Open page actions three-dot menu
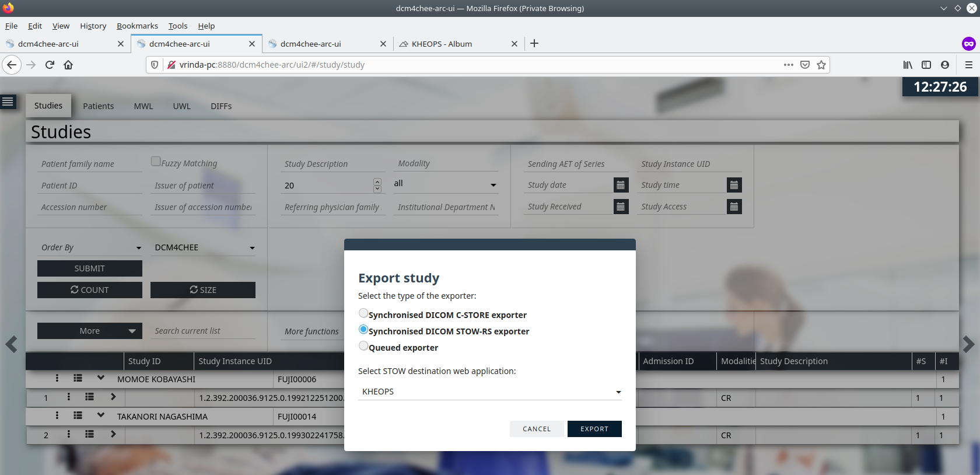The height and width of the screenshot is (475, 980). [x=789, y=65]
